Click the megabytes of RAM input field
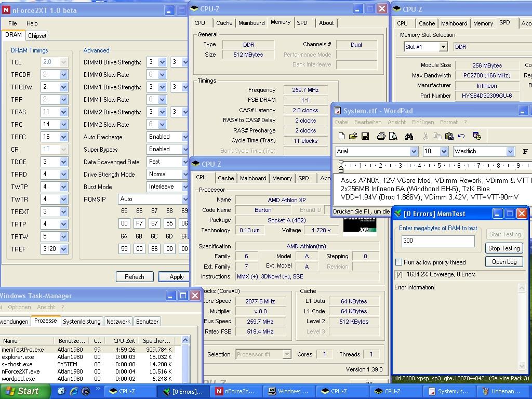 click(437, 241)
